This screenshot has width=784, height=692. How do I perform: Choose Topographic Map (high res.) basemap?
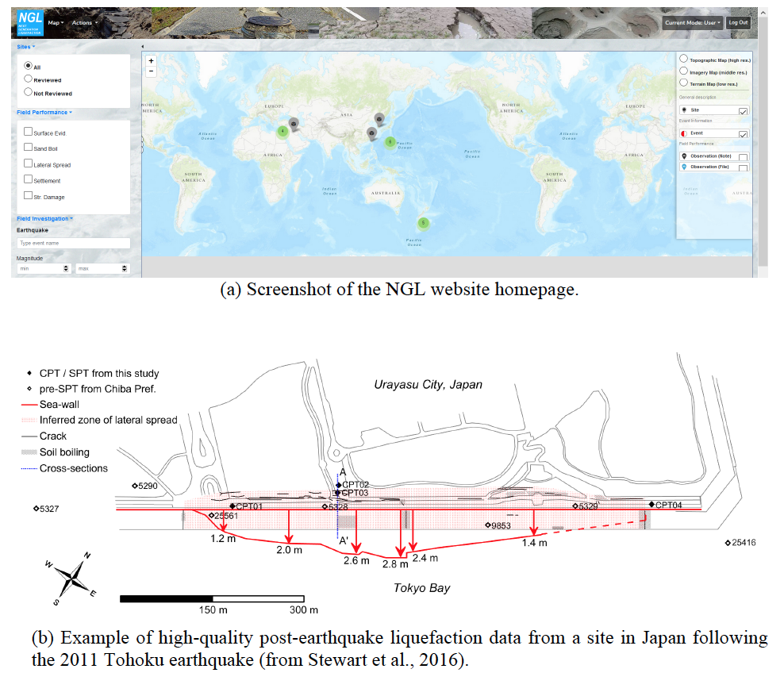click(x=683, y=59)
